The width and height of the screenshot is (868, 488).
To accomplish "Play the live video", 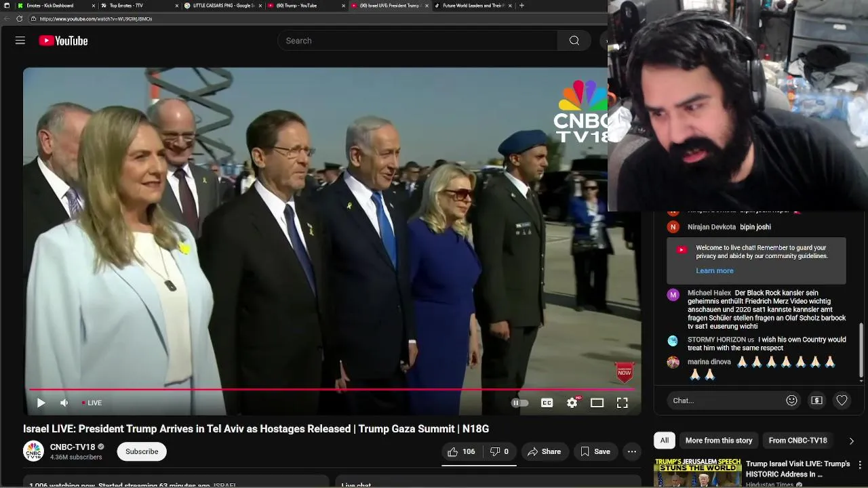I will [x=41, y=403].
